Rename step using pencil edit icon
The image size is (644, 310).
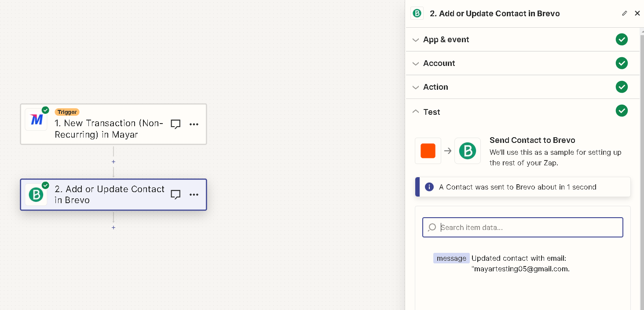pyautogui.click(x=625, y=13)
